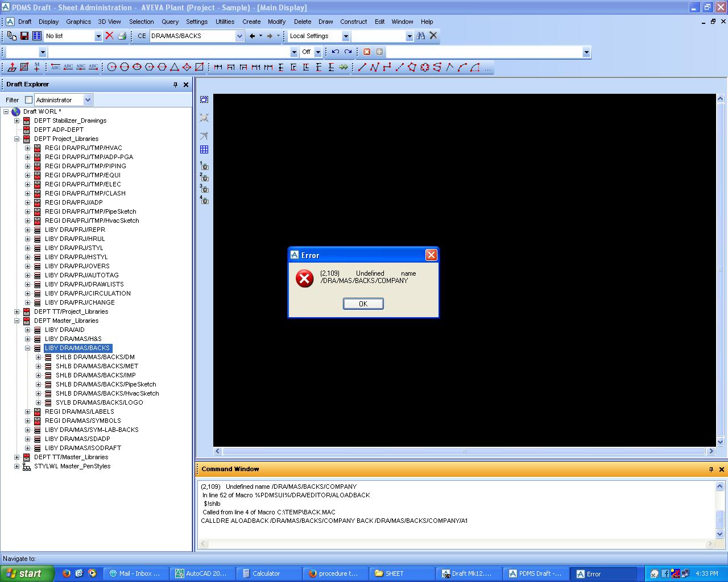Click the red floppy disk Save icon
Image resolution: width=728 pixels, height=582 pixels.
(x=24, y=36)
